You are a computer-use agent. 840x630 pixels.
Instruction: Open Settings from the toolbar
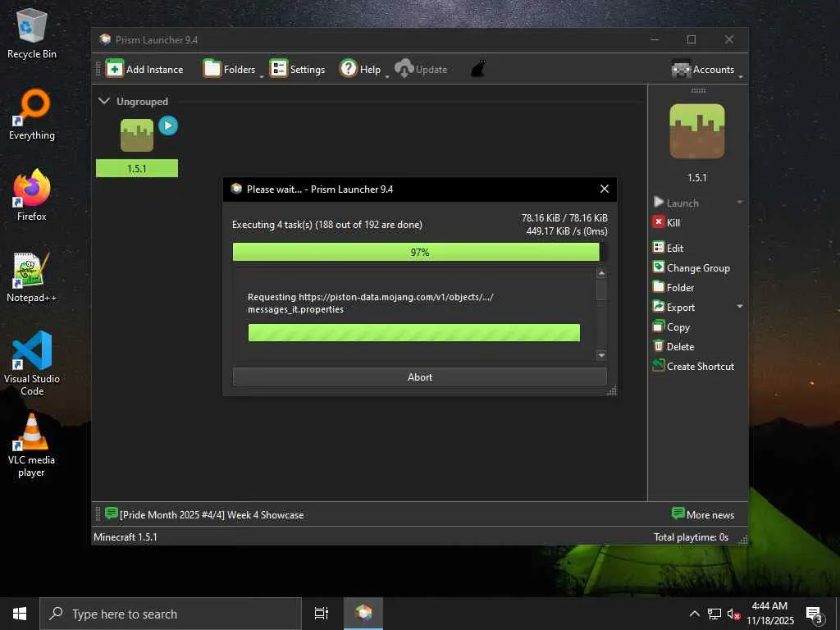click(297, 69)
